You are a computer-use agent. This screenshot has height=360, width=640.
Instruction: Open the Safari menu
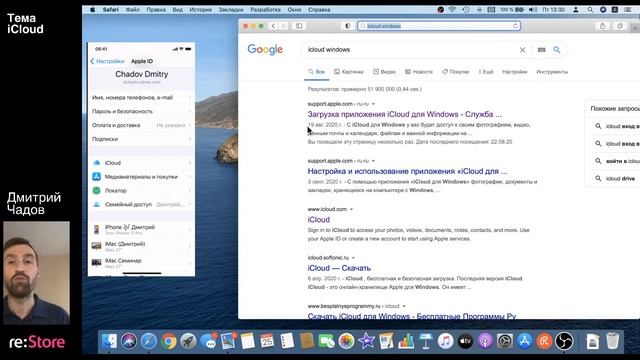[111, 9]
